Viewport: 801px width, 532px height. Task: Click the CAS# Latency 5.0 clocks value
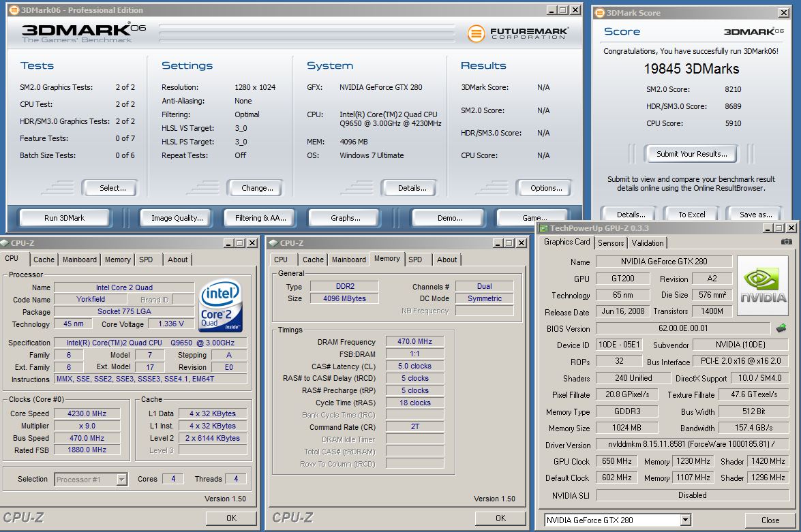(x=414, y=366)
